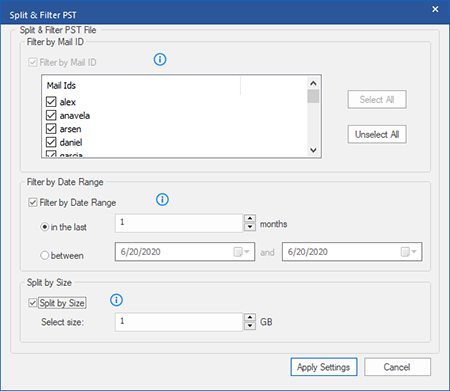450x391 pixels.
Task: Open info icon beside Filter by Date Range
Action: point(162,200)
